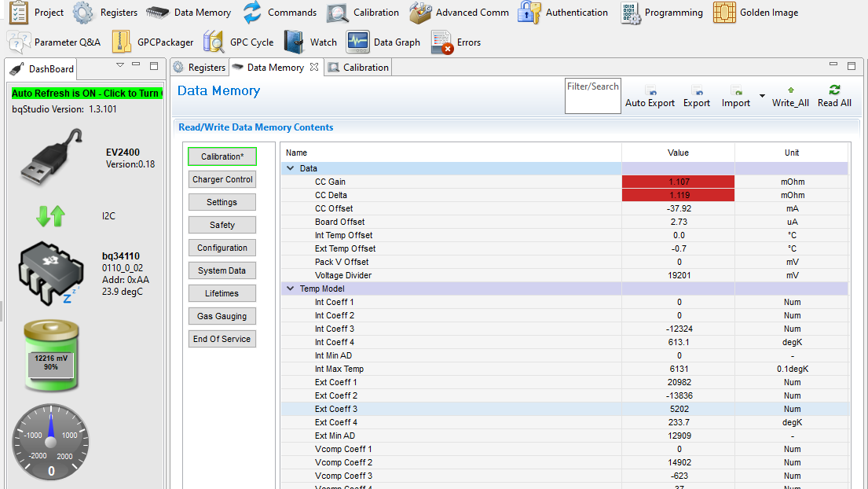Select the Calibration* category button

coord(222,156)
